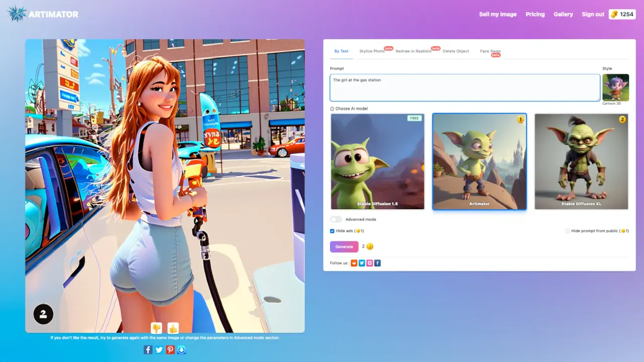Open the Delete Object tab
Image resolution: width=644 pixels, height=362 pixels.
click(456, 51)
